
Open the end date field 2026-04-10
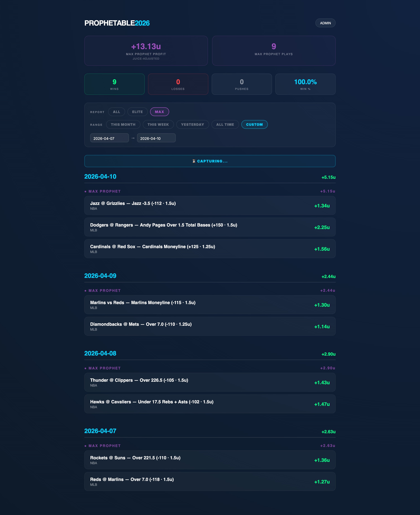(156, 138)
